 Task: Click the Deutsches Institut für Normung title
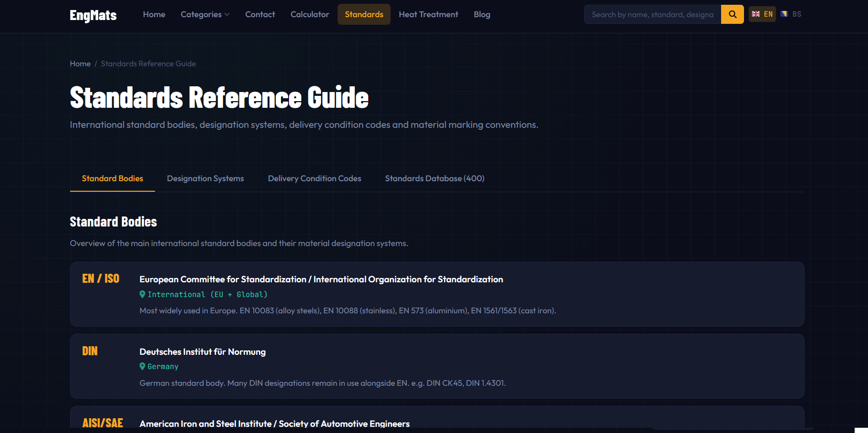[203, 351]
